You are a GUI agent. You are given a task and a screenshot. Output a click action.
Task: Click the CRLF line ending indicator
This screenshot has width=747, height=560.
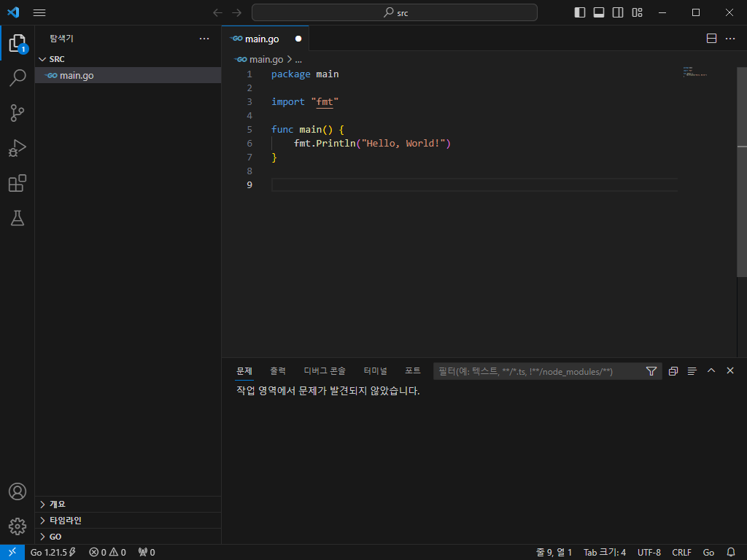pos(681,553)
